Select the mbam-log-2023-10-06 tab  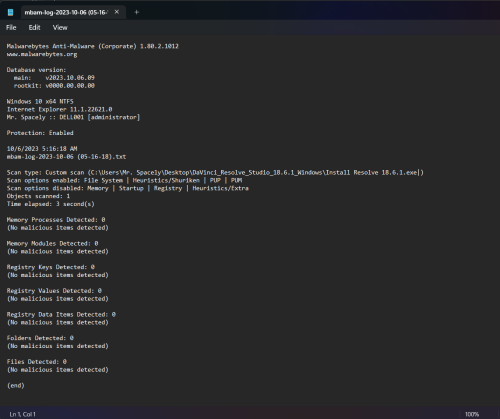(x=66, y=12)
